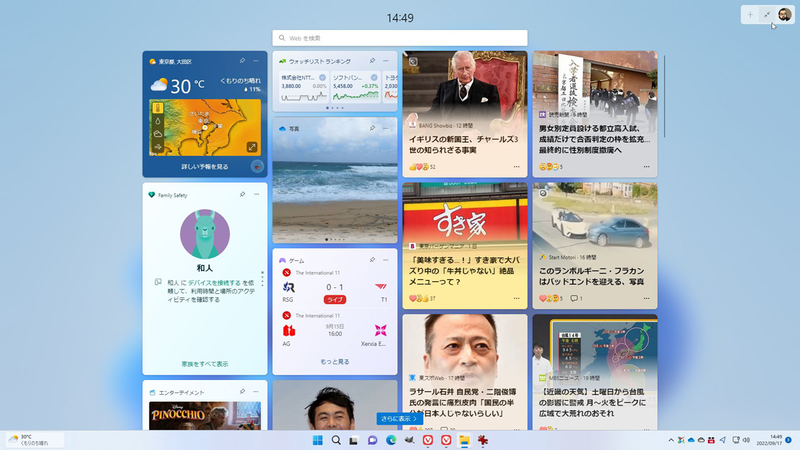
Task: Click the OneDrive cloud icon in photos widget
Action: [x=282, y=129]
